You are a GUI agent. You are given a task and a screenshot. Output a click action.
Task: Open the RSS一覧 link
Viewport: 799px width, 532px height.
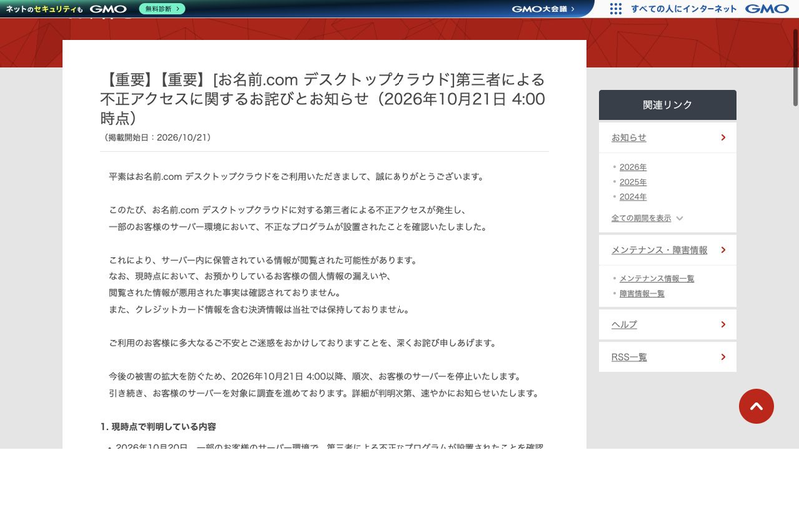(x=629, y=357)
